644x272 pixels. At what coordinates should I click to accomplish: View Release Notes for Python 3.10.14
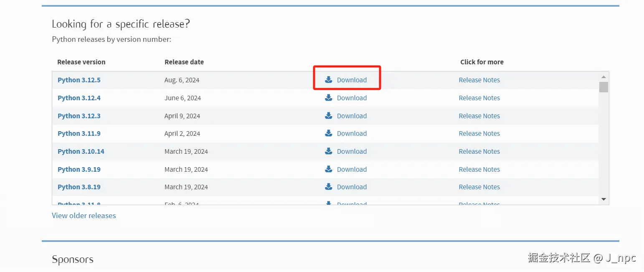[x=479, y=151]
